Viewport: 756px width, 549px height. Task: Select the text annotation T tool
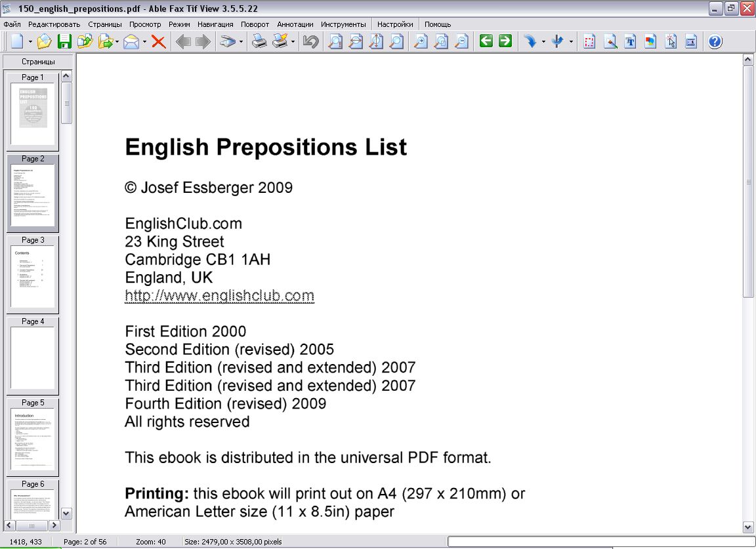630,41
